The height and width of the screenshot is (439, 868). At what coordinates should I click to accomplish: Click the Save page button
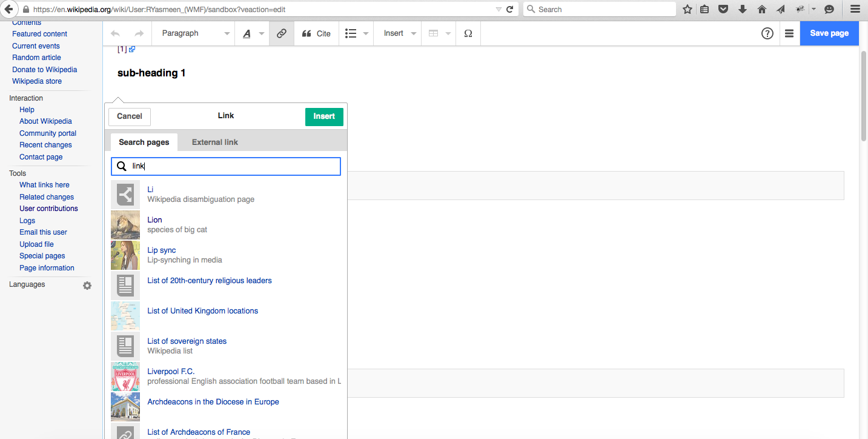tap(829, 33)
